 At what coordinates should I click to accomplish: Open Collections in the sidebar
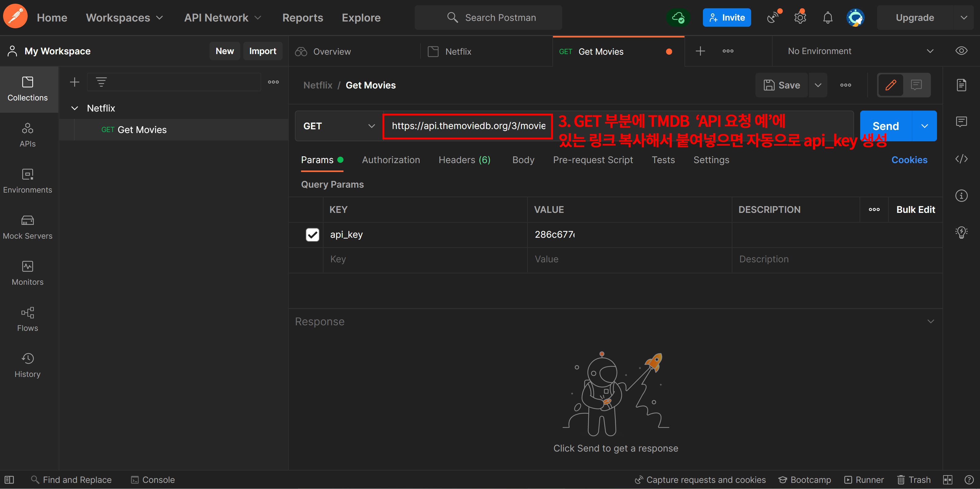coord(27,89)
